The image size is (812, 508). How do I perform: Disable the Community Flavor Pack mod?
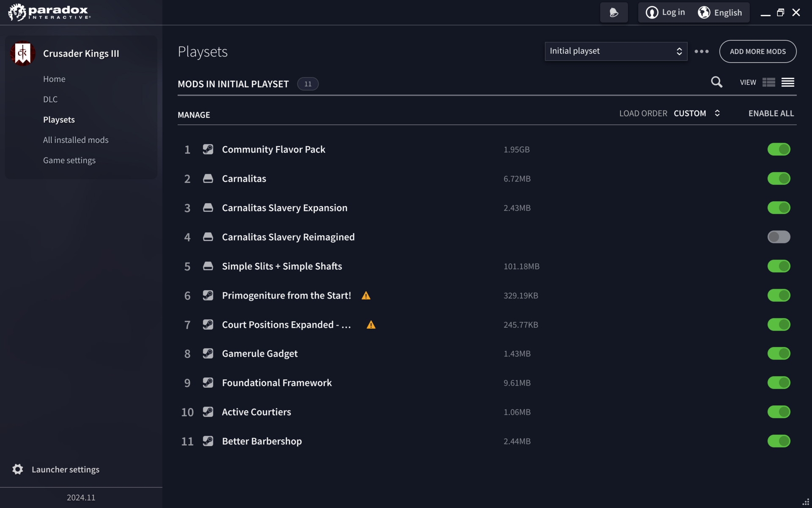pyautogui.click(x=779, y=149)
